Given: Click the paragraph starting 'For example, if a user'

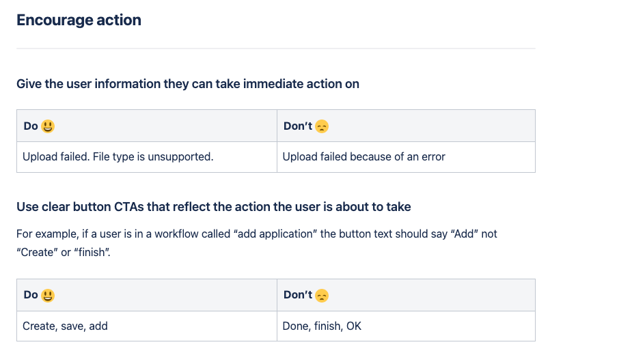Looking at the screenshot, I should (x=257, y=243).
